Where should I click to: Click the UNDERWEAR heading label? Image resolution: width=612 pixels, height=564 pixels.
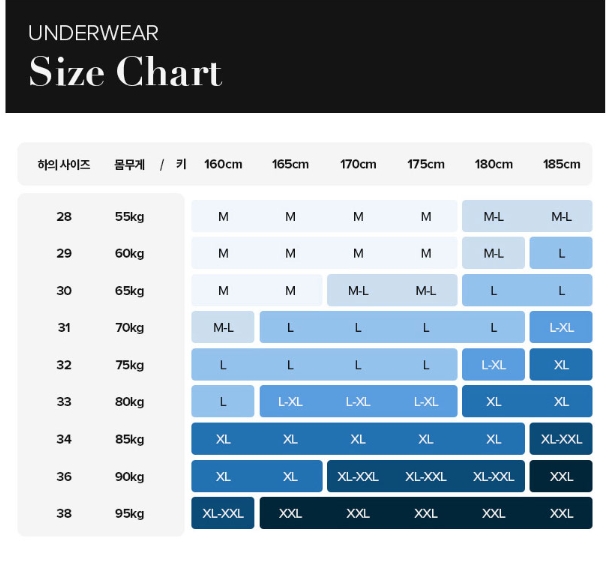93,33
